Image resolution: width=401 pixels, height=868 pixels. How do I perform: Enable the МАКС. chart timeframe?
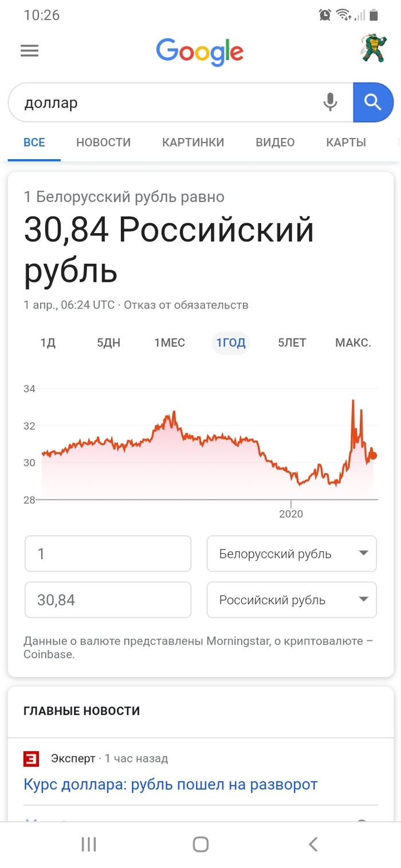coord(353,342)
